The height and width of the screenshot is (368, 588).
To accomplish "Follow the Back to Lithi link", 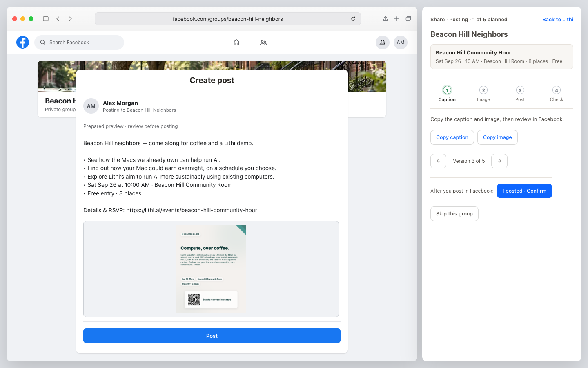I will (558, 20).
